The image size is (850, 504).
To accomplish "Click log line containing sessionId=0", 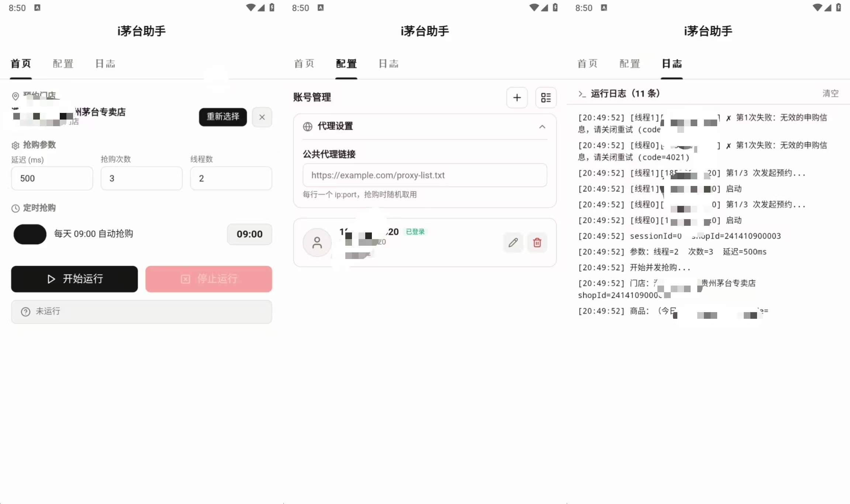I will (680, 236).
